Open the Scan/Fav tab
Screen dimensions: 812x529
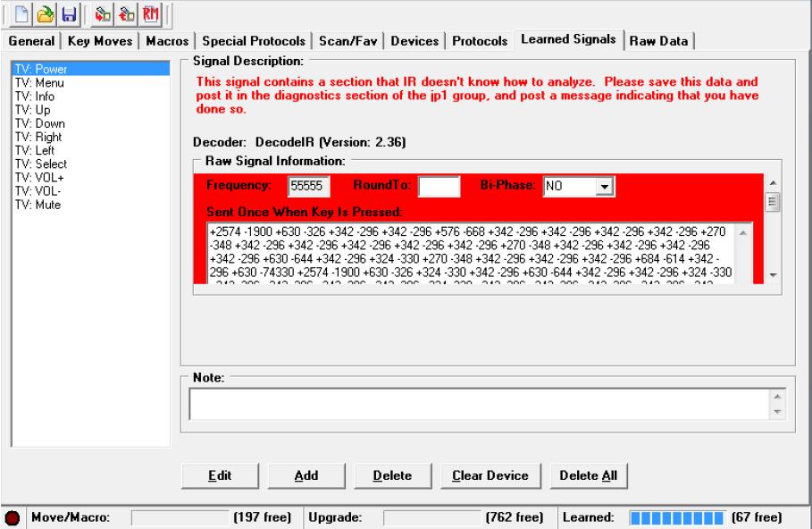click(348, 41)
